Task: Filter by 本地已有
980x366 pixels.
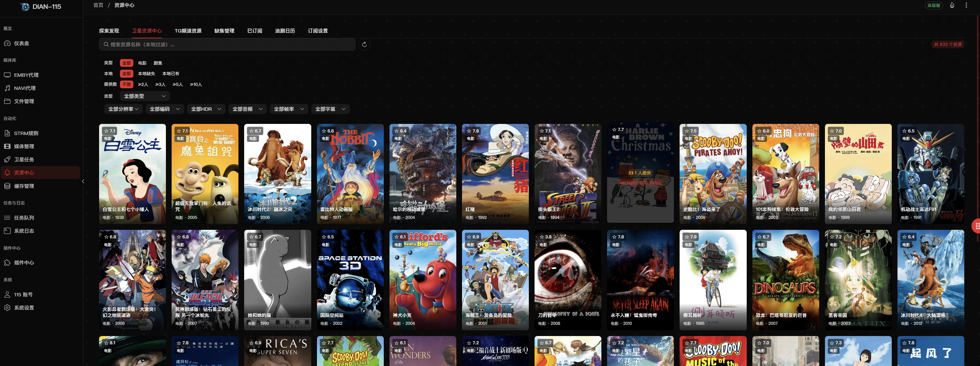Action: (x=171, y=73)
